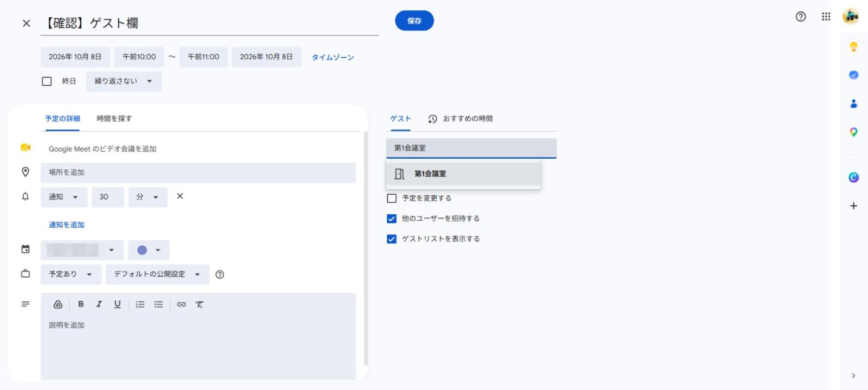Click the 保存 save button
The image size is (868, 390).
point(415,21)
